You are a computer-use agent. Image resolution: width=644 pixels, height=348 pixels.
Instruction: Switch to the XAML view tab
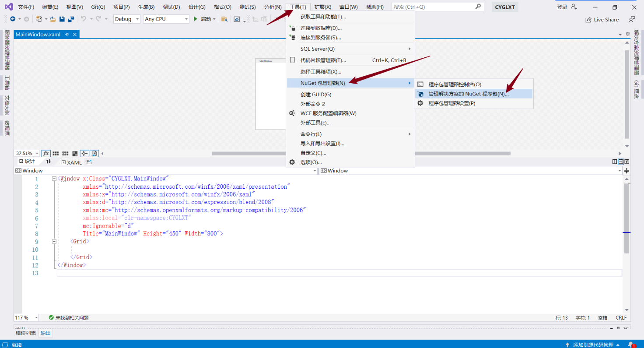71,162
